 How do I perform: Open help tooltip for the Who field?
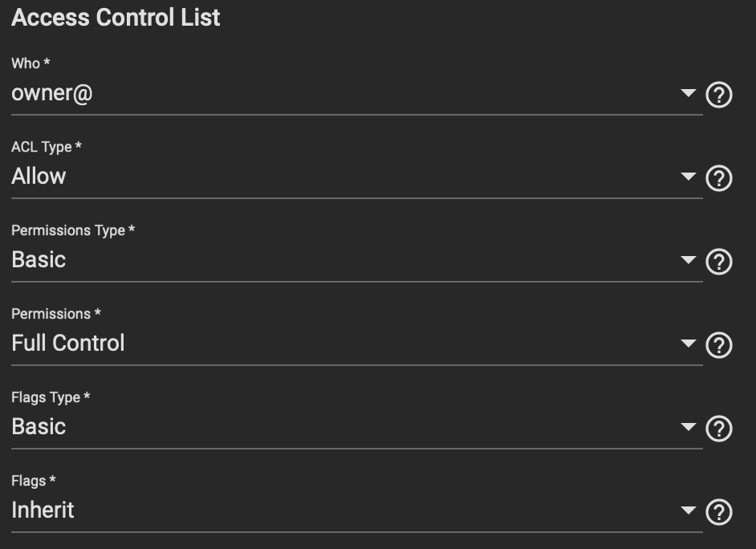point(719,95)
